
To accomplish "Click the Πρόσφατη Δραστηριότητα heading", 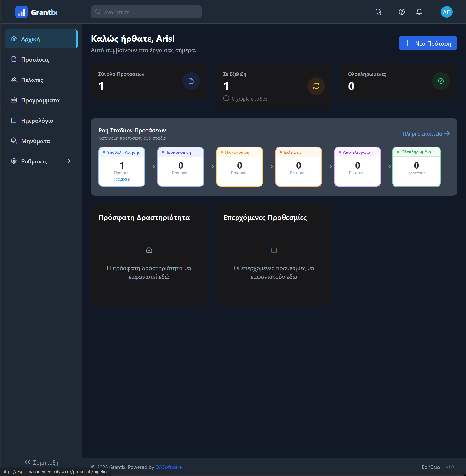I will point(144,218).
